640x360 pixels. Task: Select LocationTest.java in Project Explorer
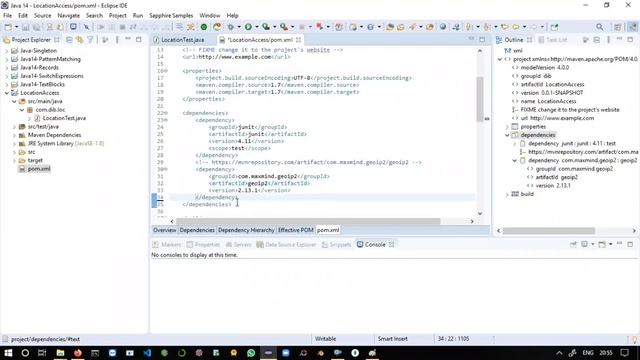click(64, 118)
